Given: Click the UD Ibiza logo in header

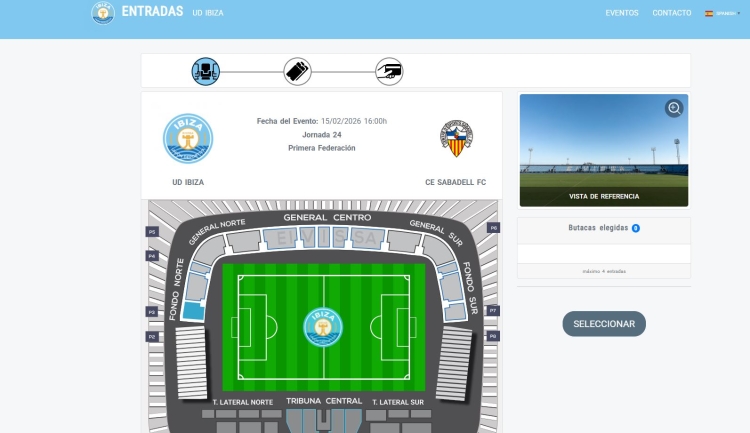Looking at the screenshot, I should 103,12.
